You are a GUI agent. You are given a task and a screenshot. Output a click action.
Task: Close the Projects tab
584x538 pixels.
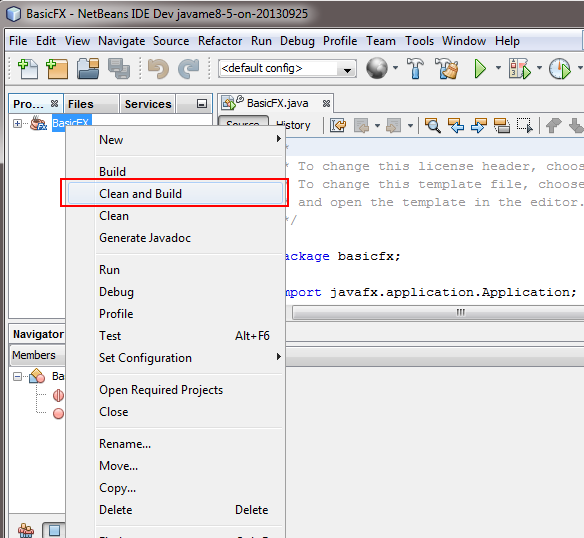pyautogui.click(x=54, y=103)
